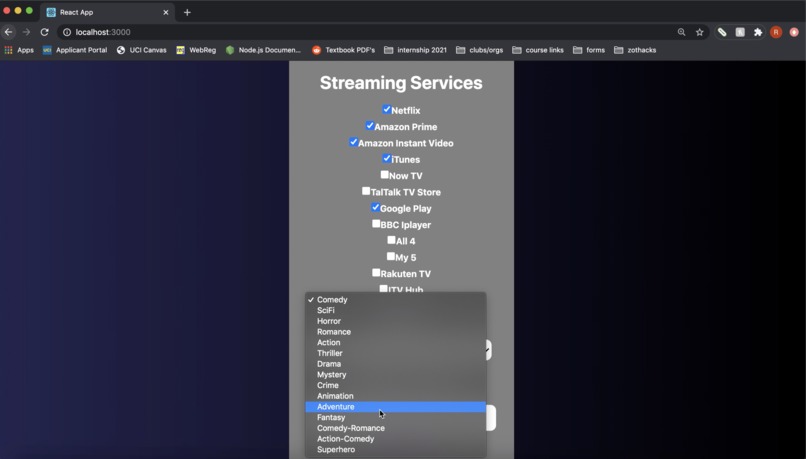Uncheck the Google Play checkbox
Screen dimensions: 806x459
pyautogui.click(x=375, y=207)
